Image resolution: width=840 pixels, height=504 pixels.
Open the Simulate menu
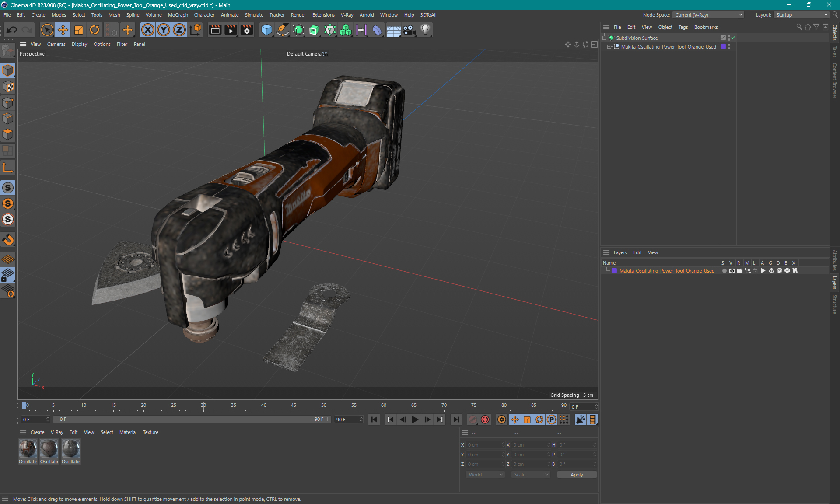click(x=254, y=15)
